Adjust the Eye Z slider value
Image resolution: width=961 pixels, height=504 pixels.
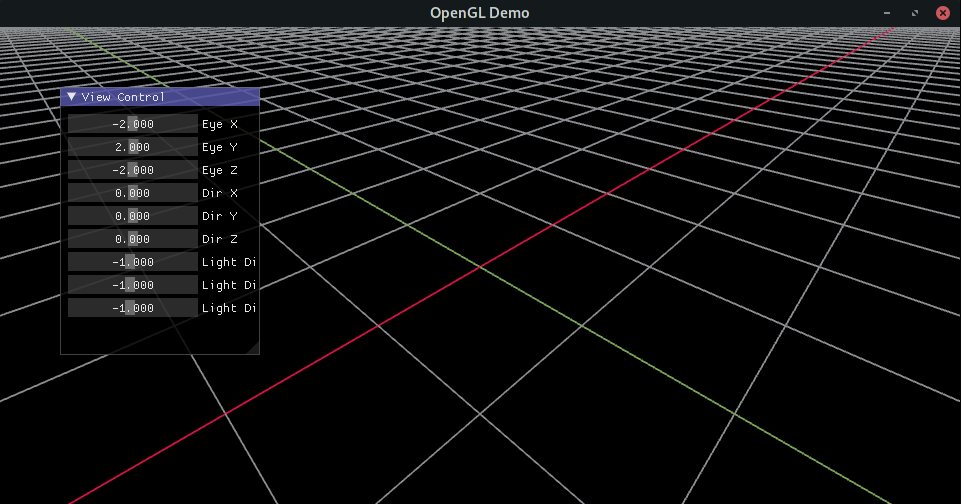pyautogui.click(x=133, y=170)
